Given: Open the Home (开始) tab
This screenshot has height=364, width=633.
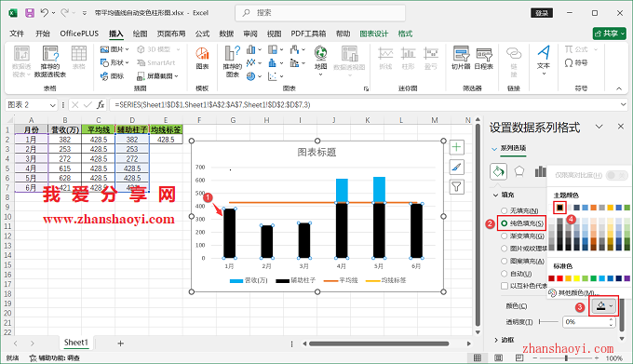Looking at the screenshot, I should (x=43, y=34).
